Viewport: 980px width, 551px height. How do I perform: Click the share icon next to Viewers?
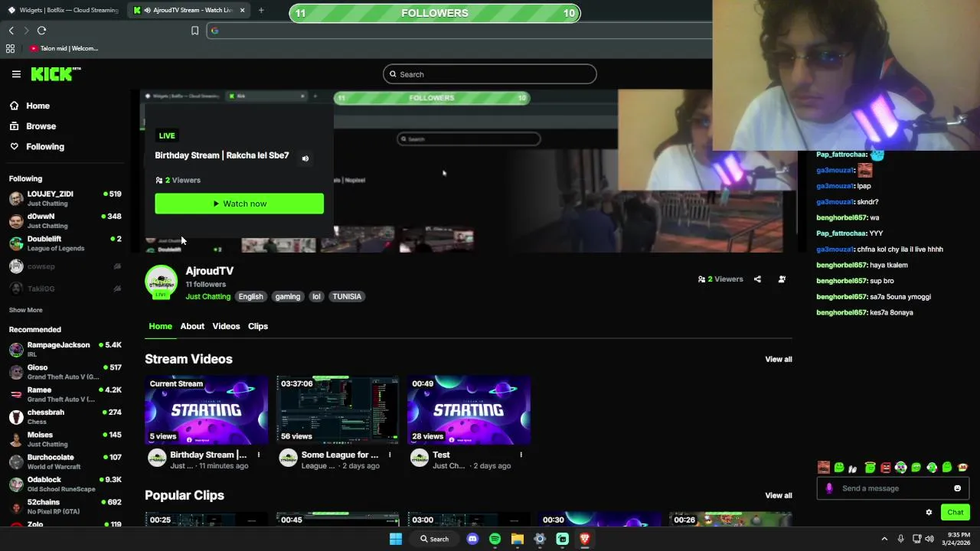pos(757,279)
